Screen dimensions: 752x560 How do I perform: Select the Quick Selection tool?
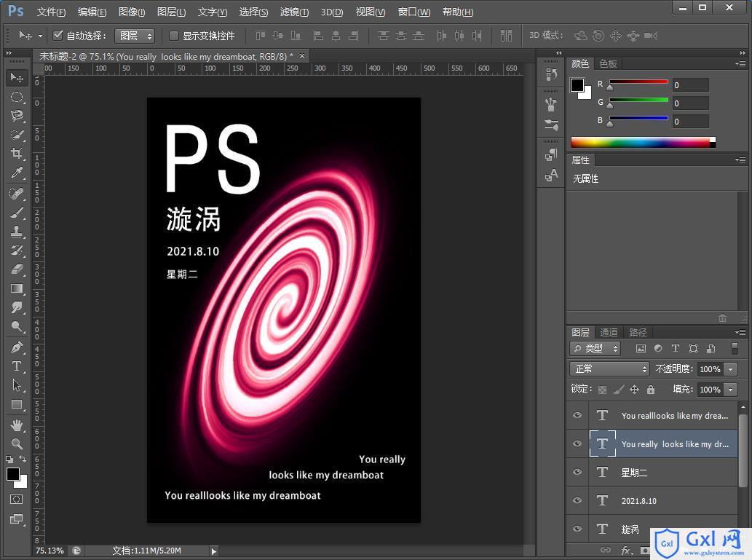coord(17,135)
